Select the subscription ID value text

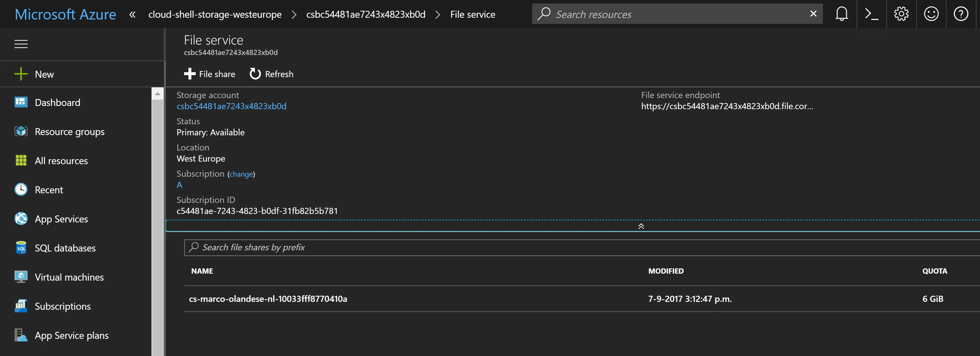pyautogui.click(x=257, y=211)
